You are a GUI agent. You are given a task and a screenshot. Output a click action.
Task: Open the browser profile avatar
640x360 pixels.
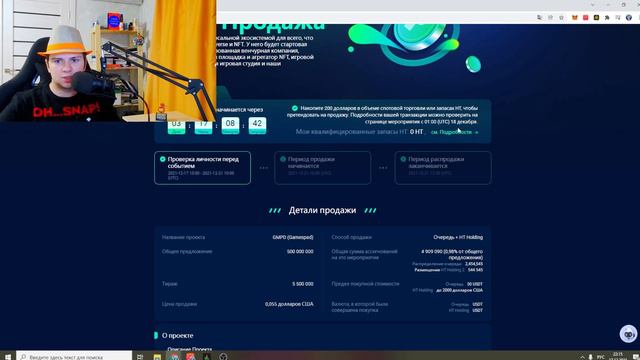[x=629, y=18]
